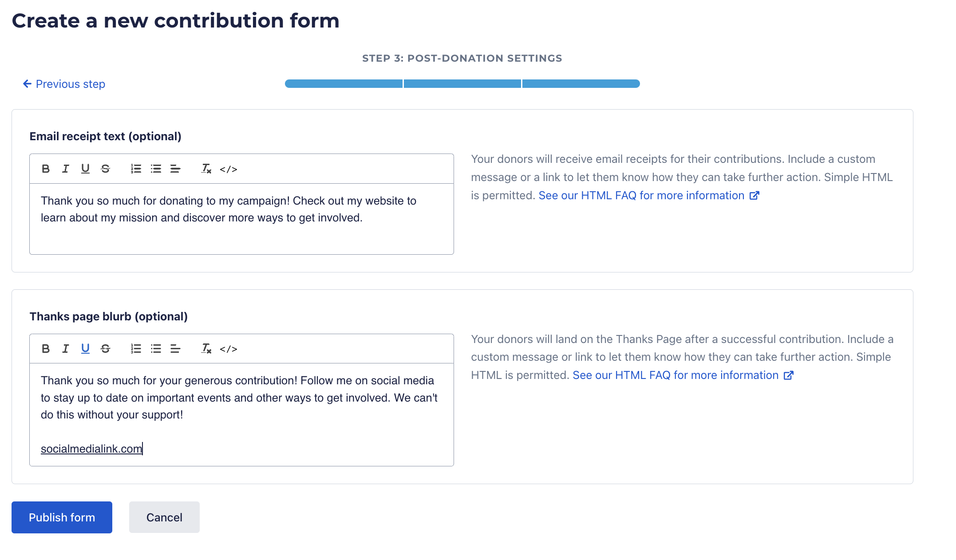
Task: Open code view in Thanks page blurb editor
Action: [229, 349]
